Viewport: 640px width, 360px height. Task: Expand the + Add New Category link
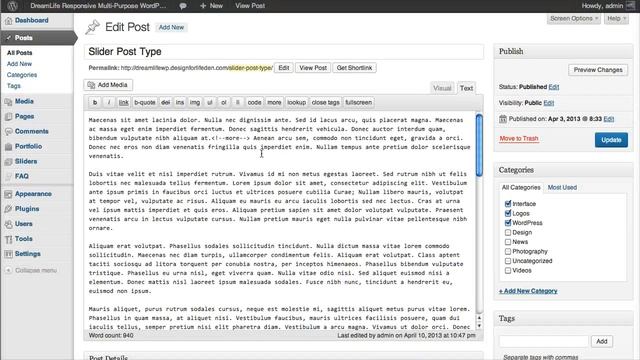click(x=528, y=291)
